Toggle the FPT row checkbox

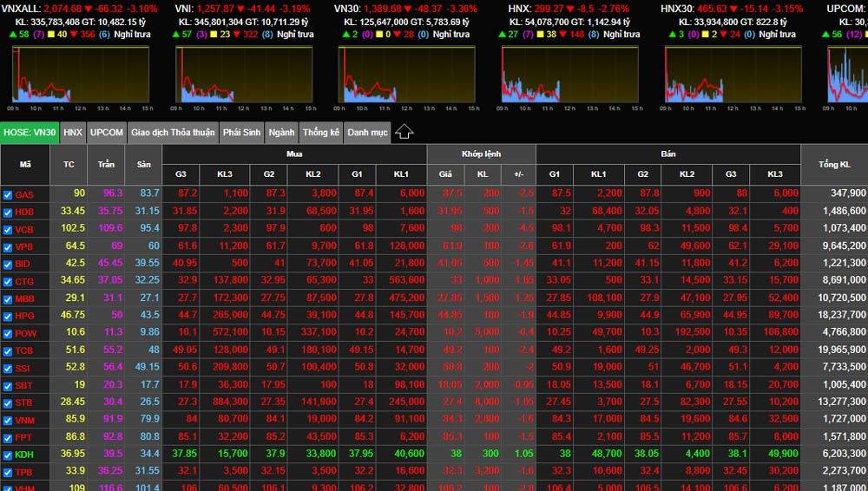pos(8,437)
